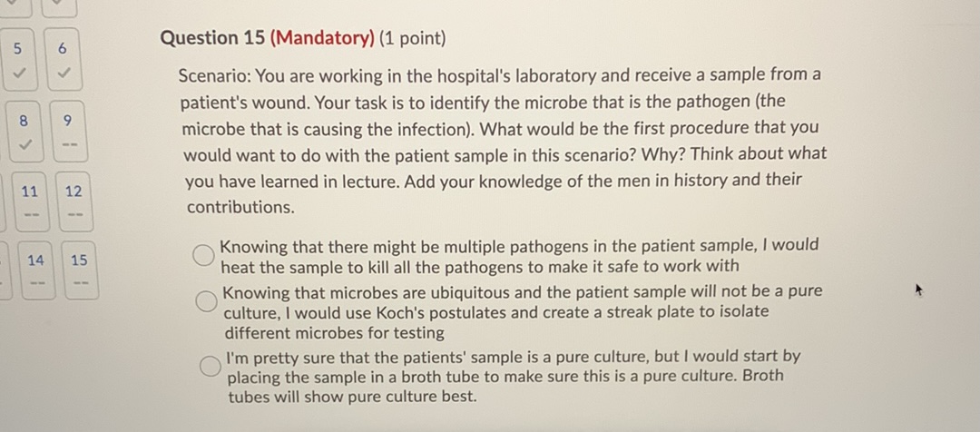Click the "(1 point)" text
The height and width of the screenshot is (432, 980).
coord(412,38)
